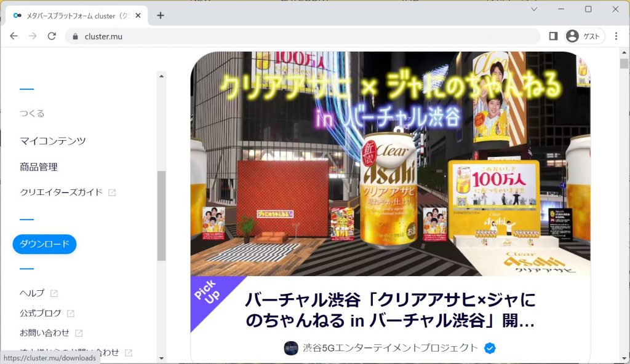Close the cluster browser tab
Viewport: 630px width, 364px height.
138,15
